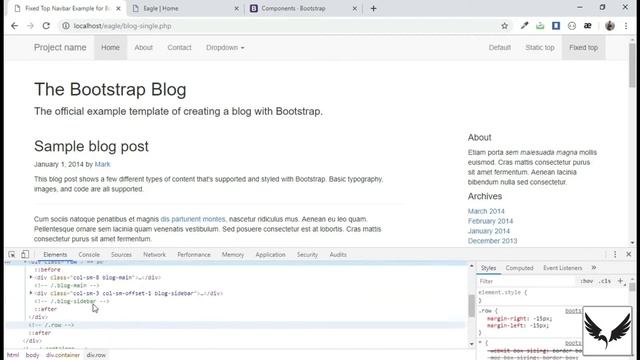Open a new browser tab with plus
640x360 pixels.
click(373, 8)
